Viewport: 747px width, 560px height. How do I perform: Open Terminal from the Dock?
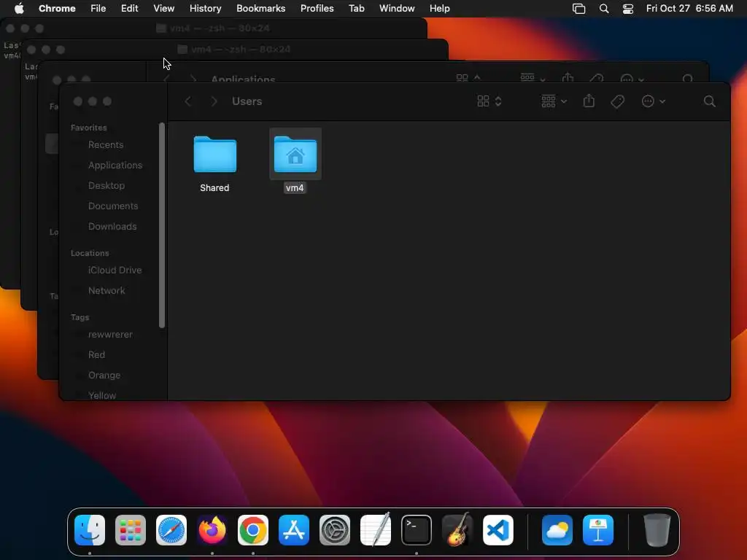(x=417, y=530)
